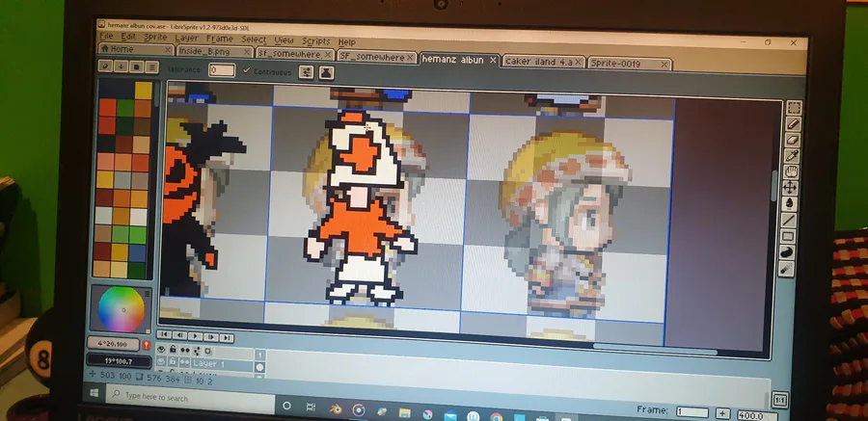Viewport: 868px width, 421px height.
Task: Select the Hand tool
Action: [791, 172]
